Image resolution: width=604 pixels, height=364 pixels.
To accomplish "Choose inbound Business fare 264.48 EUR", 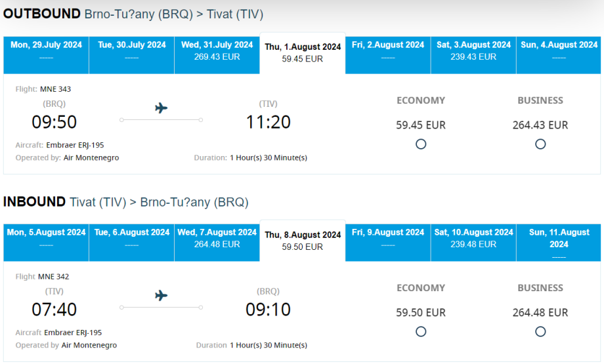I will (540, 332).
